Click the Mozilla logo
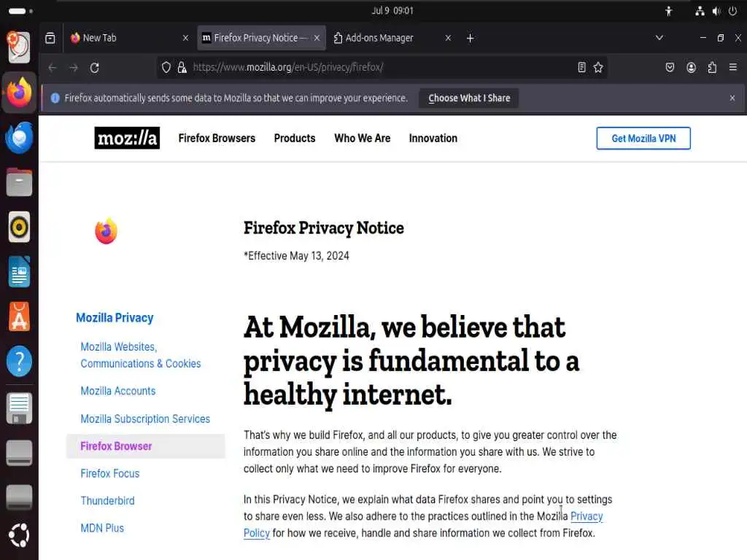 coord(127,138)
